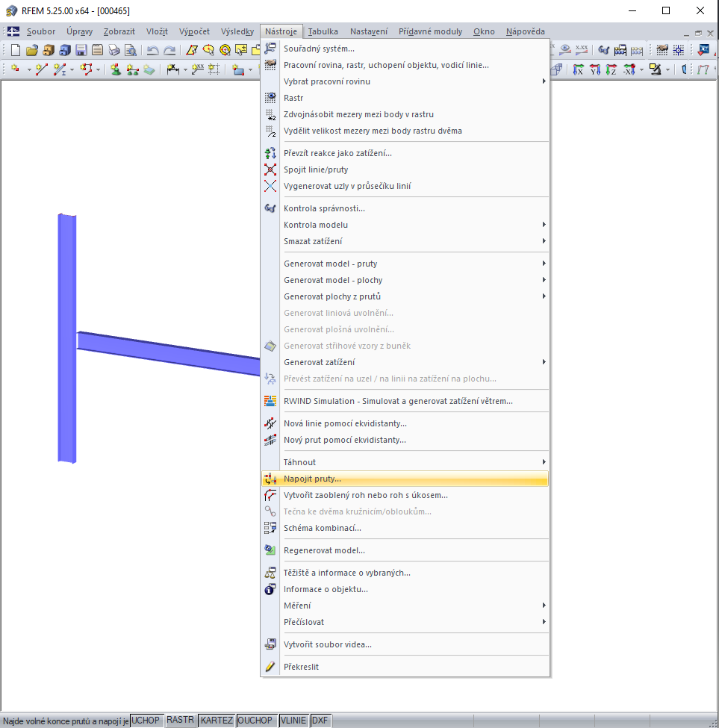Image resolution: width=719 pixels, height=728 pixels.
Task: Click the Undo arrow icon
Action: point(152,50)
